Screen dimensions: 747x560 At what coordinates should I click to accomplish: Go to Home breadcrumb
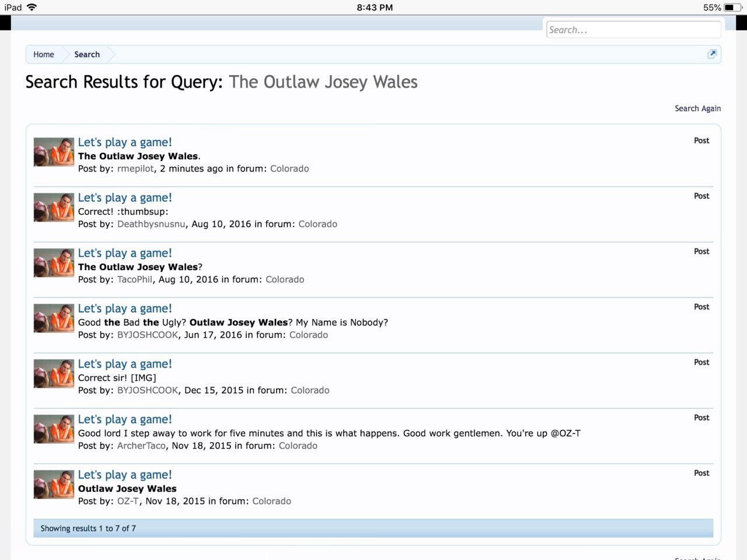pyautogui.click(x=44, y=54)
